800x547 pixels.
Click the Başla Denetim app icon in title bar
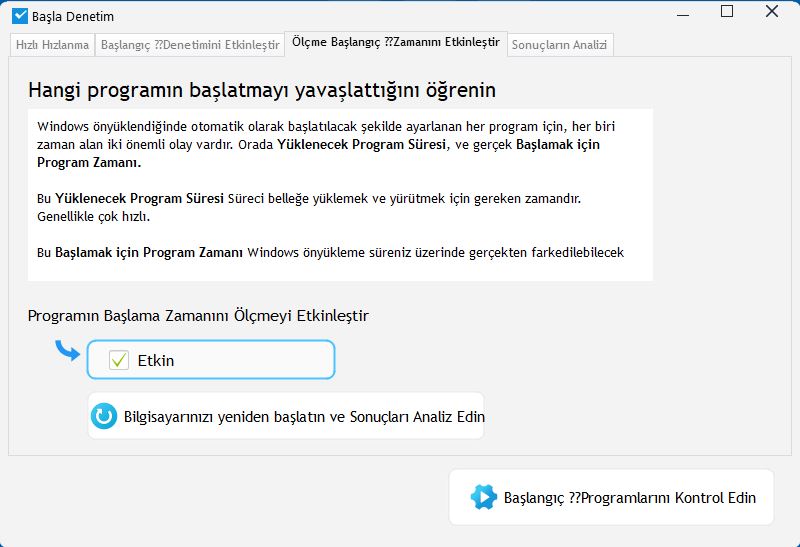pos(20,16)
